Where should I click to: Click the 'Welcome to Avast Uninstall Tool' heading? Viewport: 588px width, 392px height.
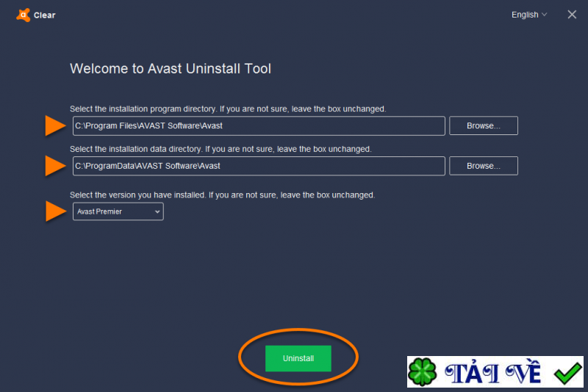(171, 68)
